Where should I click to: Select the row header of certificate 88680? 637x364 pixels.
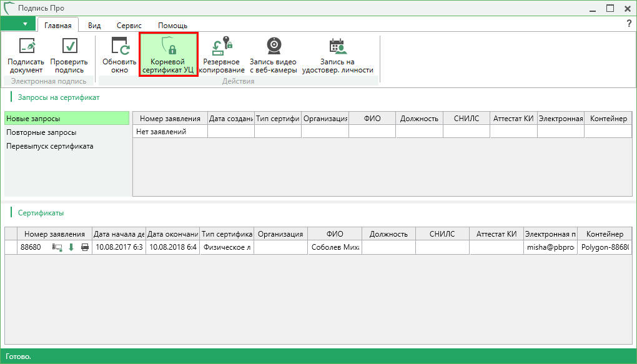click(11, 247)
